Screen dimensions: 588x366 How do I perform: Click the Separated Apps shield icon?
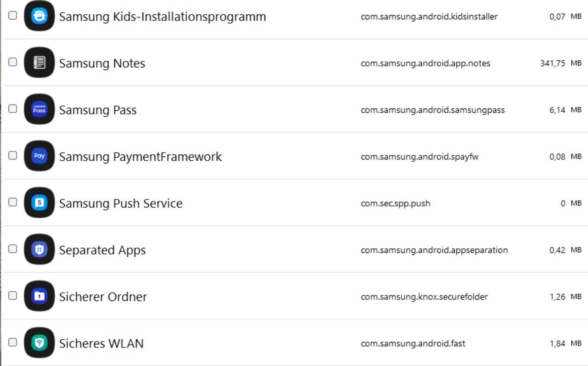pos(39,249)
